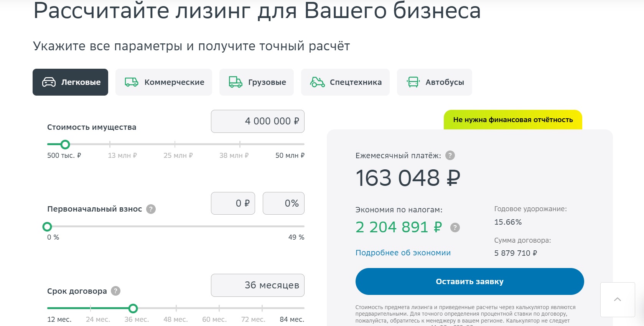Select the Грузовые truck icon
This screenshot has width=644, height=326.
click(x=235, y=82)
